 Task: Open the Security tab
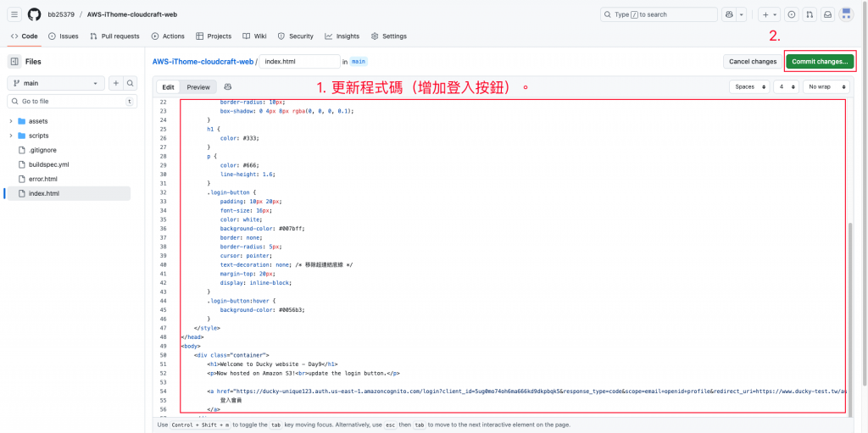296,36
